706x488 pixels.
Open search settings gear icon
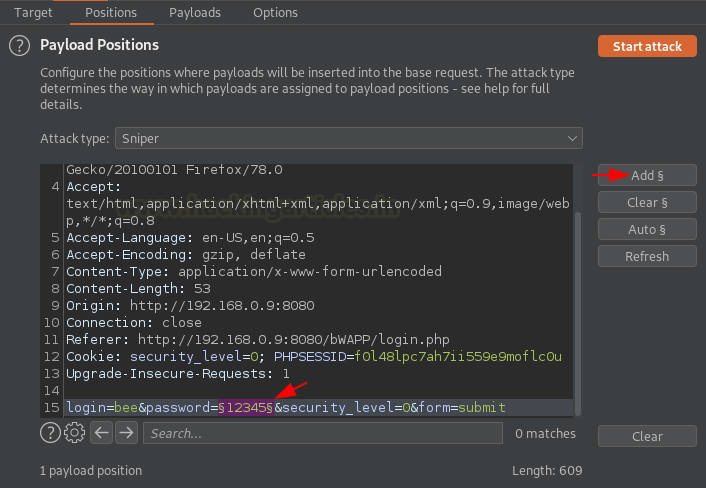74,433
